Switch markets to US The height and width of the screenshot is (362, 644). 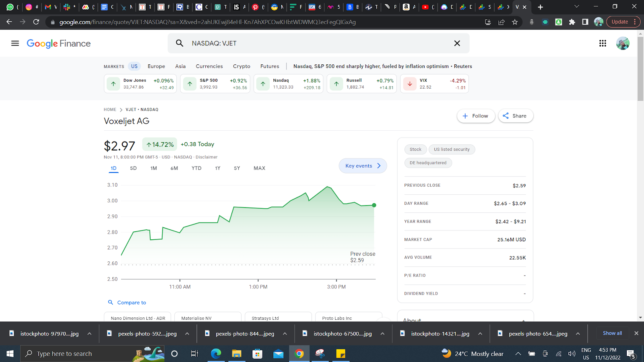[134, 66]
